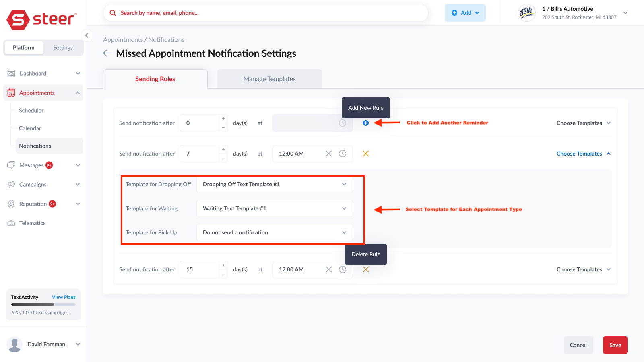Image resolution: width=644 pixels, height=362 pixels.
Task: Switch to the Manage Templates tab
Action: [269, 79]
